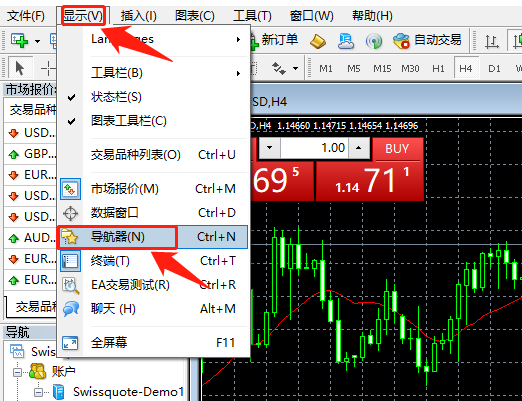Image resolution: width=522 pixels, height=401 pixels.
Task: Click the 终端(T) panel icon
Action: [70, 261]
